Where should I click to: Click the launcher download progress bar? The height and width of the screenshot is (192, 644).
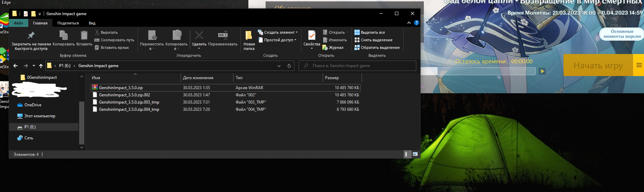point(478,71)
